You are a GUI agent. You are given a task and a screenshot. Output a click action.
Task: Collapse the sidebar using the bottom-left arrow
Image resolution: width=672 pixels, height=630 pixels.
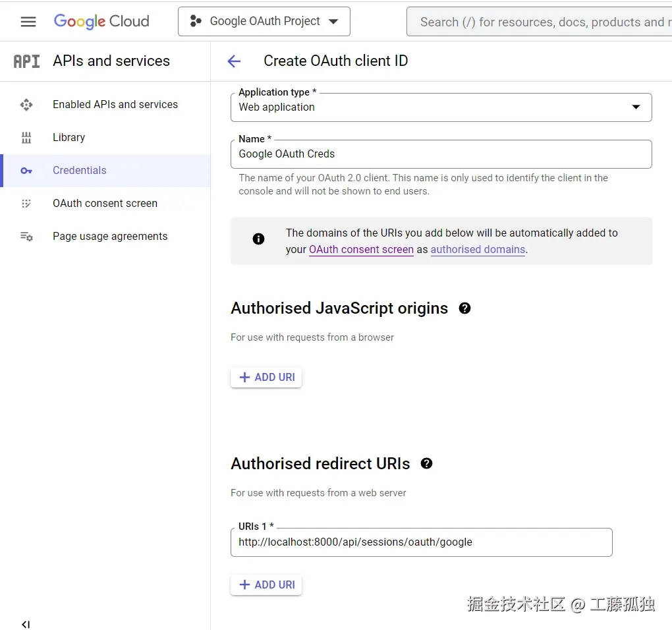tap(25, 623)
